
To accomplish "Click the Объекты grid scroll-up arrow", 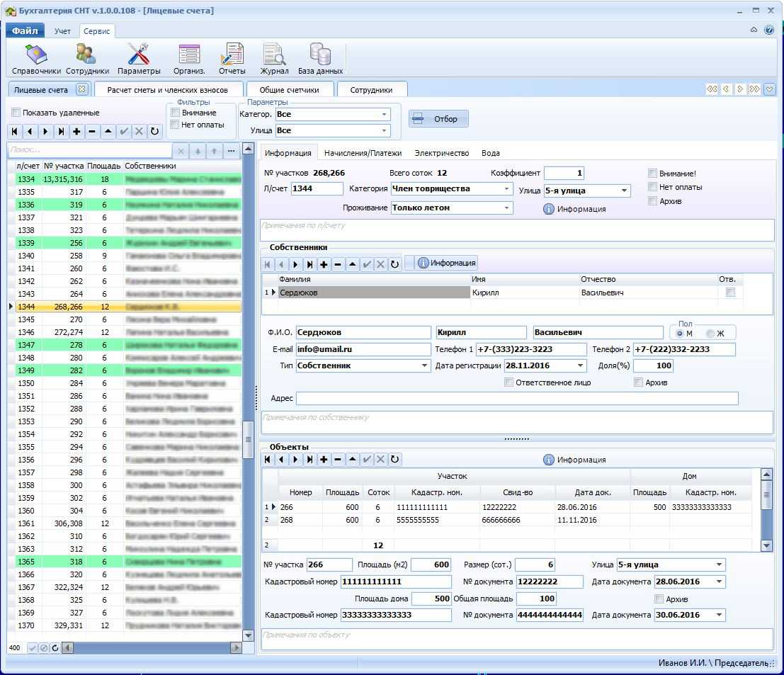I will click(x=766, y=474).
